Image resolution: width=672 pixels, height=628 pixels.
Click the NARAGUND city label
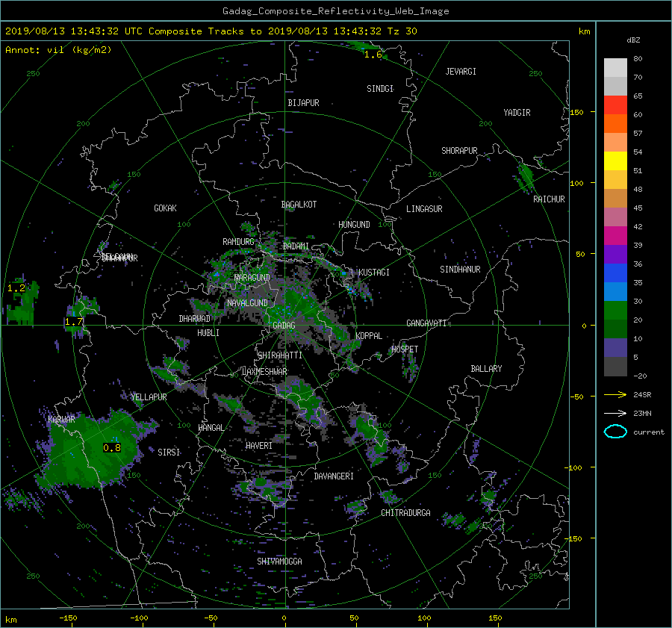252,278
